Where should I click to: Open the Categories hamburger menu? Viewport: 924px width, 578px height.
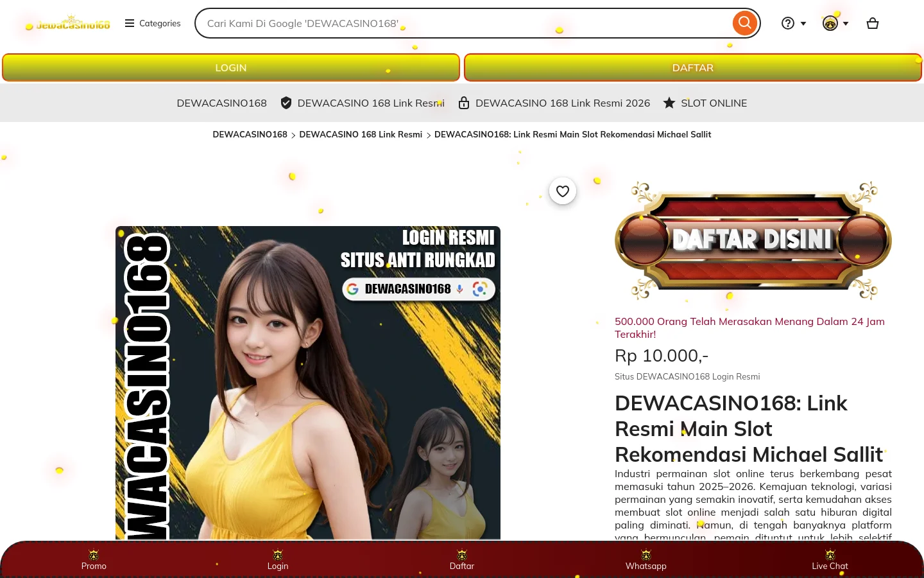pos(153,23)
